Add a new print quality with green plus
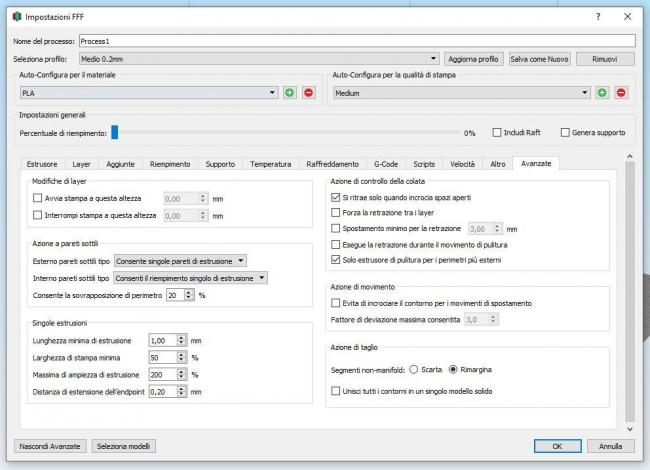650x470 pixels. click(603, 93)
